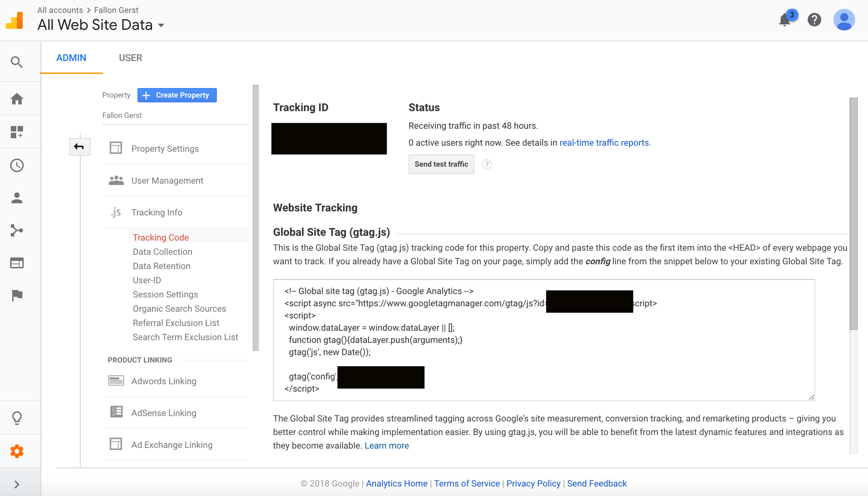Click the Ad Exchange Linking icon

[116, 444]
